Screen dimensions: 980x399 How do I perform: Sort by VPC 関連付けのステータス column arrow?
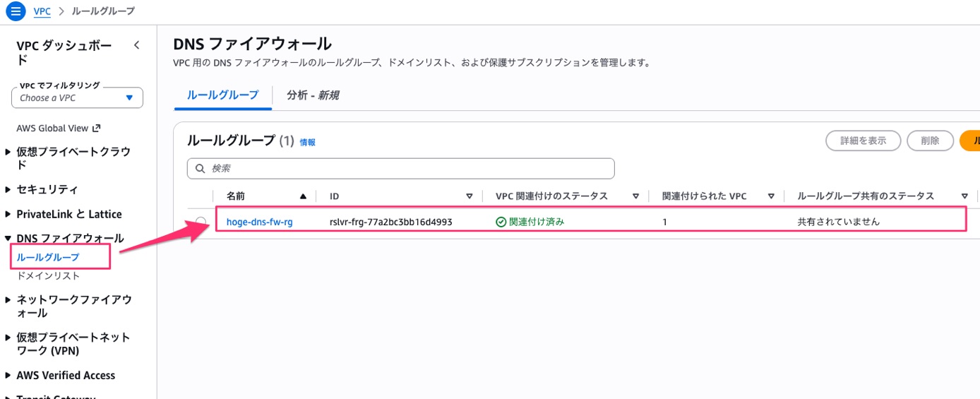coord(635,196)
